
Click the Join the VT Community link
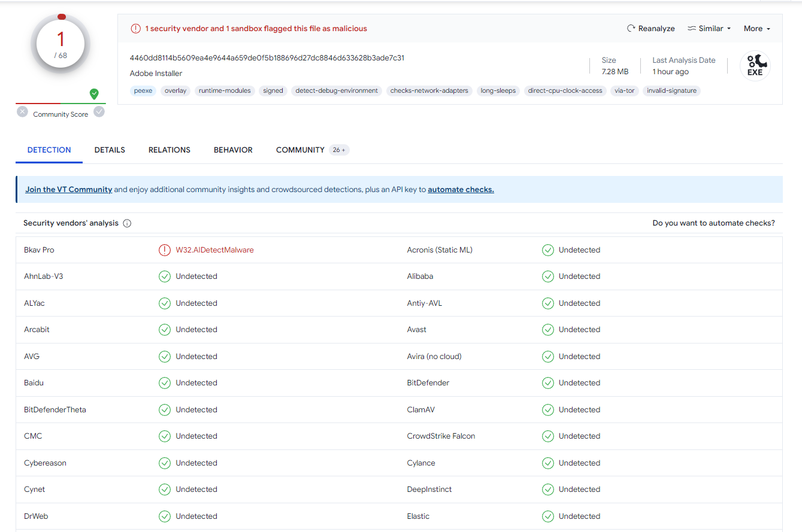(69, 190)
